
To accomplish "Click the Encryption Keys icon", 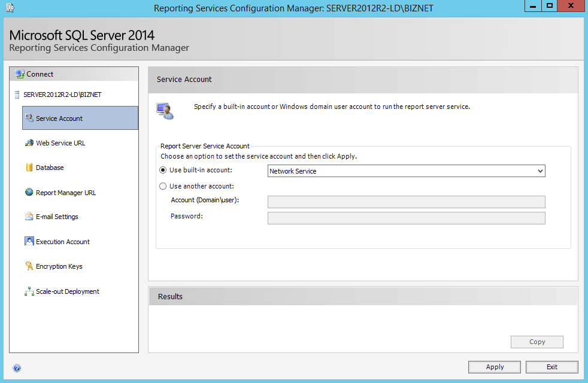I will [x=29, y=266].
